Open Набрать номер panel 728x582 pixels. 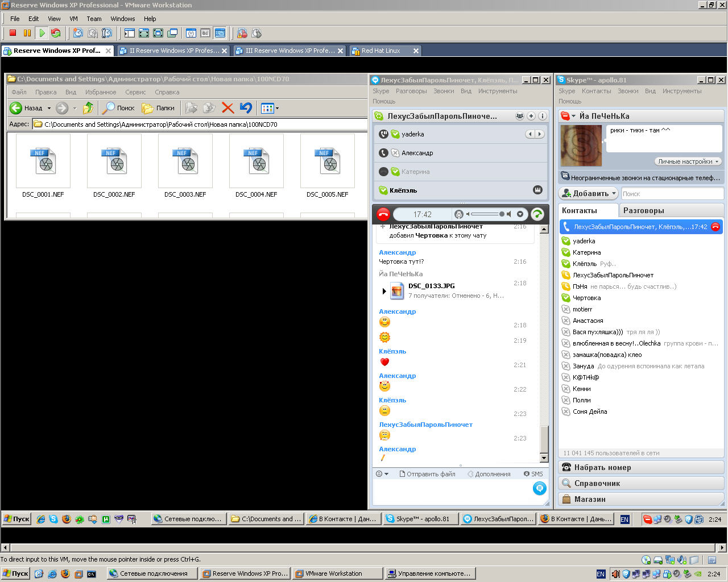pyautogui.click(x=641, y=467)
